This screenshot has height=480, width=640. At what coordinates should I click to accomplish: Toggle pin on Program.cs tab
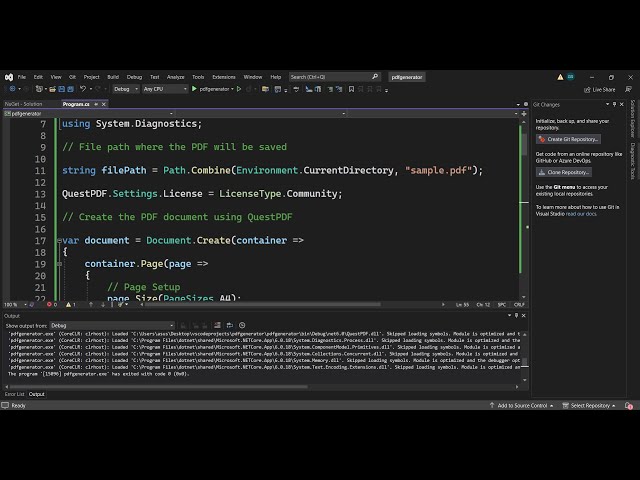[x=98, y=104]
